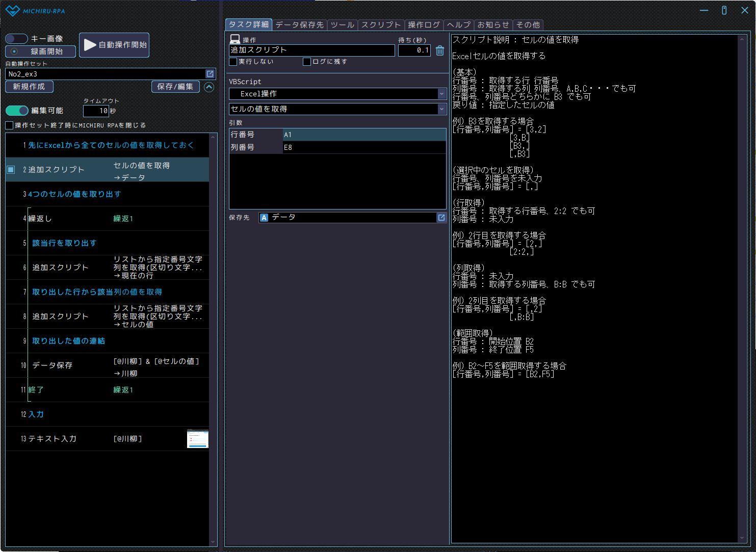
Task: Enable the ログに残す checkbox
Action: coord(307,62)
